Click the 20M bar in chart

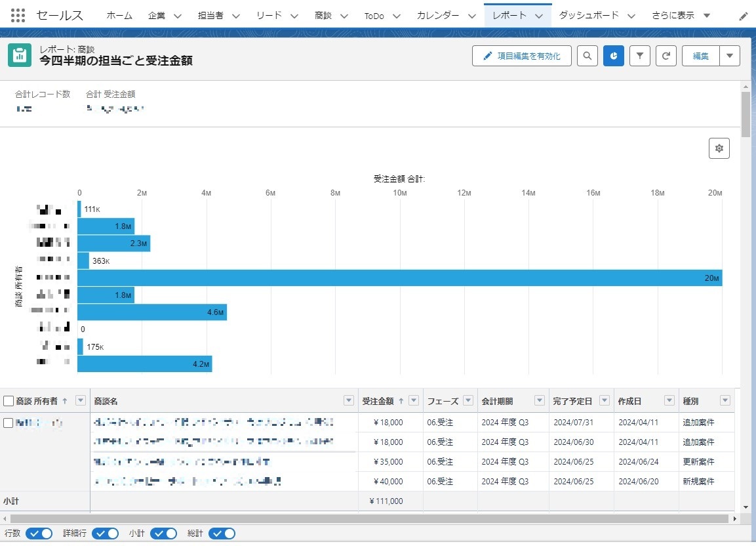400,278
